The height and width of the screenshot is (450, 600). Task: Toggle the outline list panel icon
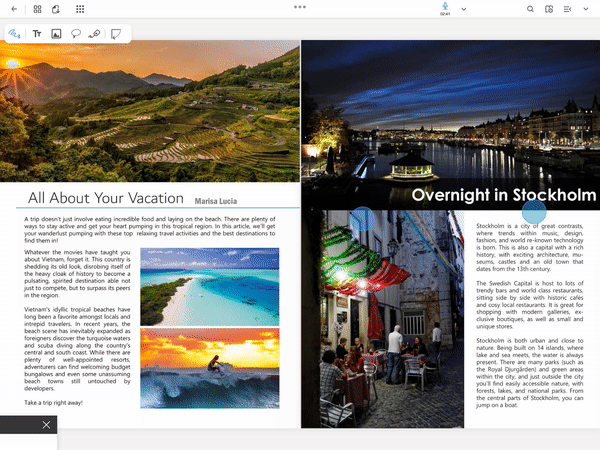pyautogui.click(x=567, y=9)
